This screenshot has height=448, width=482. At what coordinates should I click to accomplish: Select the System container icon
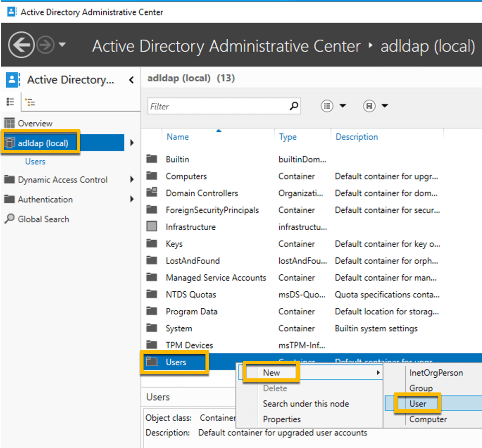pyautogui.click(x=152, y=327)
